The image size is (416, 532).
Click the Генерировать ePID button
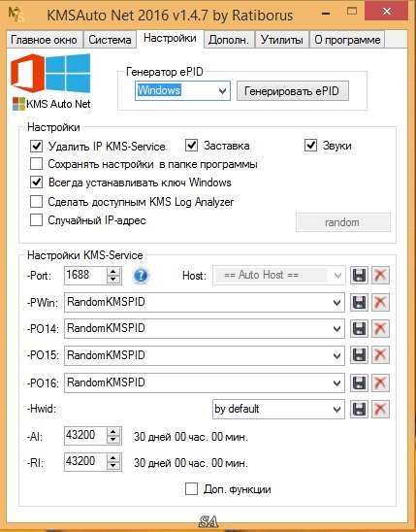pyautogui.click(x=292, y=91)
